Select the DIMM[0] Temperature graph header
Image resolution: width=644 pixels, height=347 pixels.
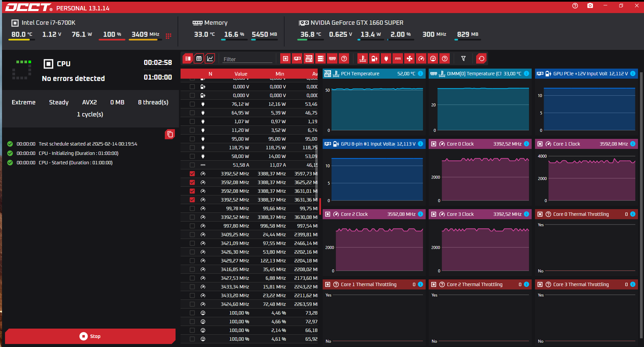pyautogui.click(x=480, y=74)
